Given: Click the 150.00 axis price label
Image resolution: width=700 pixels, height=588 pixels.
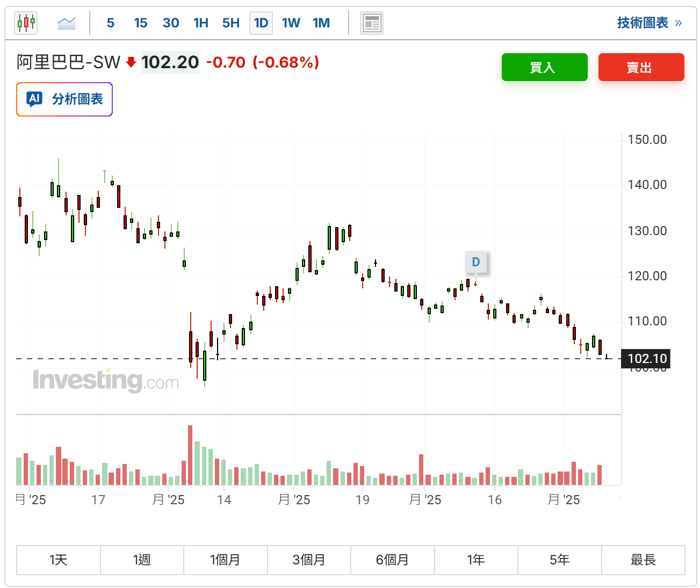Looking at the screenshot, I should click(x=647, y=140).
